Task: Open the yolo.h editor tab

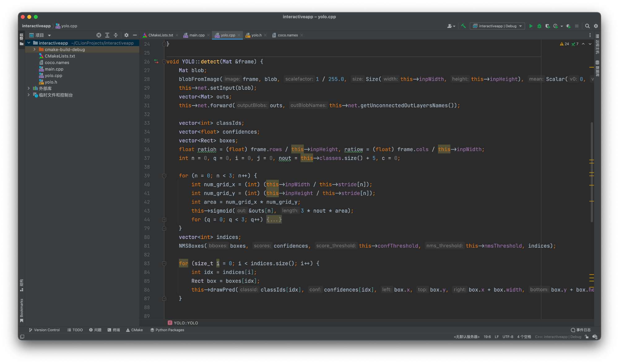Action: point(256,35)
